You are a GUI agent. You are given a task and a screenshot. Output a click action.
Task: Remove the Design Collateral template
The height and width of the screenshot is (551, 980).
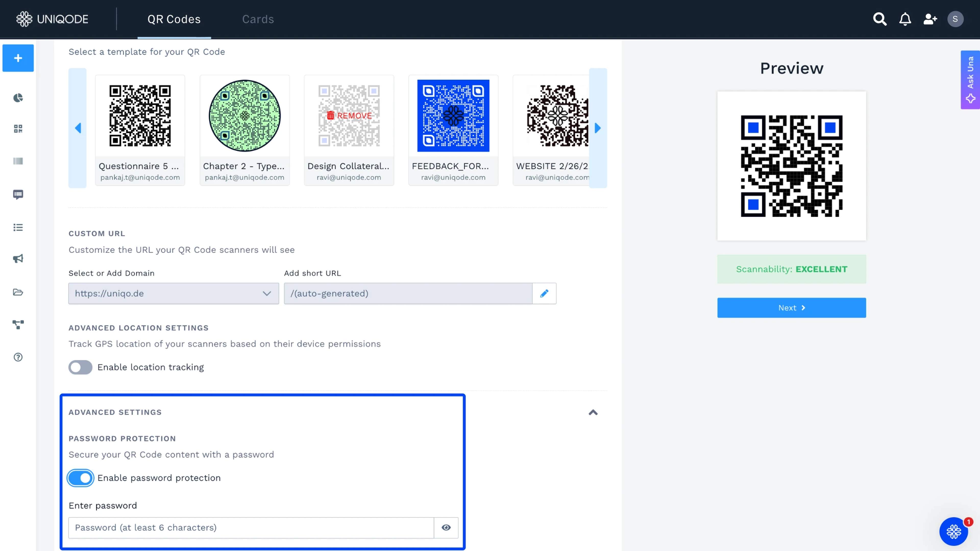349,116
